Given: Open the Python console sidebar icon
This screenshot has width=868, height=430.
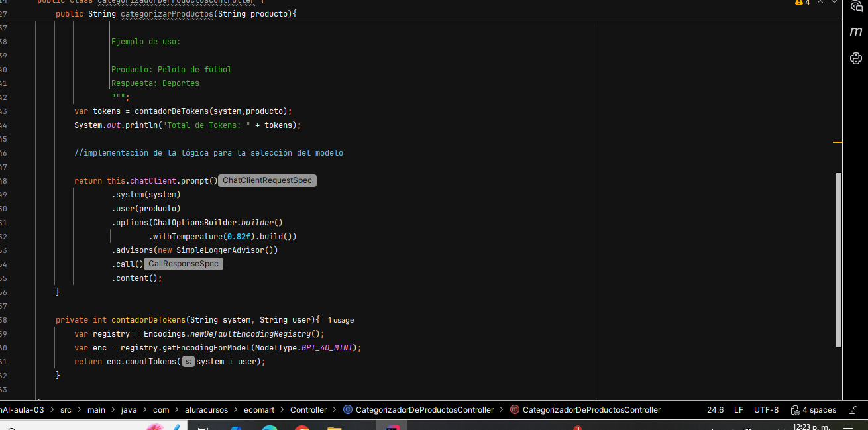Looking at the screenshot, I should [855, 58].
